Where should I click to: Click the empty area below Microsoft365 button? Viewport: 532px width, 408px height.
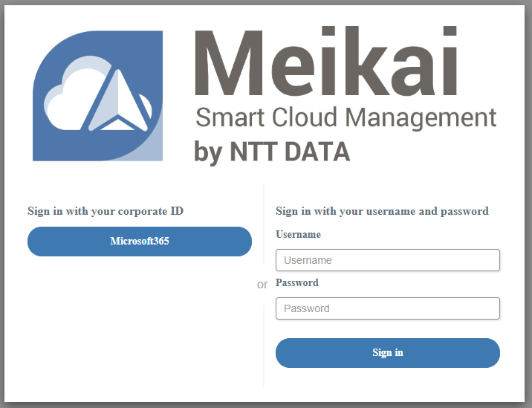[x=140, y=327]
